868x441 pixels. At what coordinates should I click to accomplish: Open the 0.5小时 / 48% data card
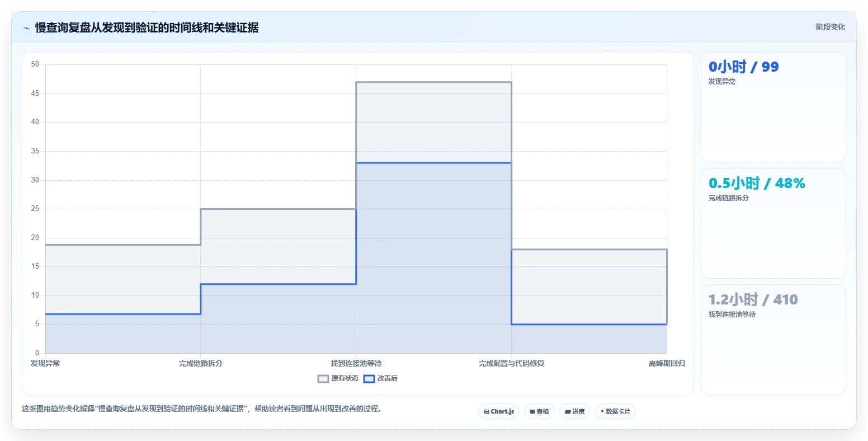(x=773, y=223)
